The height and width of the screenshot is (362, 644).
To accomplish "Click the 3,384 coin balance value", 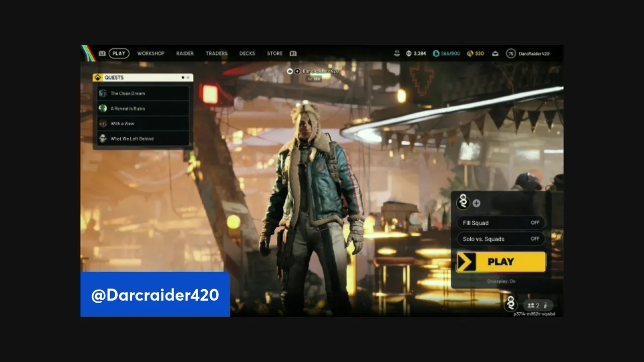I will (x=420, y=53).
